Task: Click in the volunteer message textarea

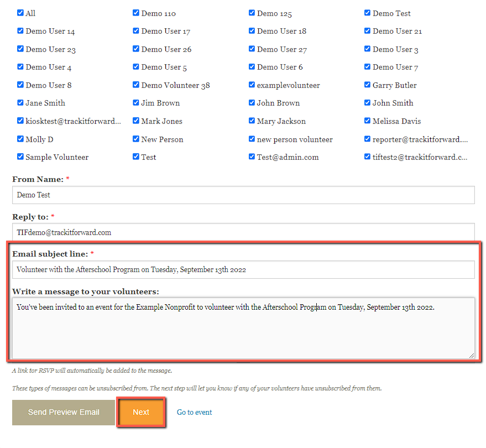Action: [x=243, y=329]
